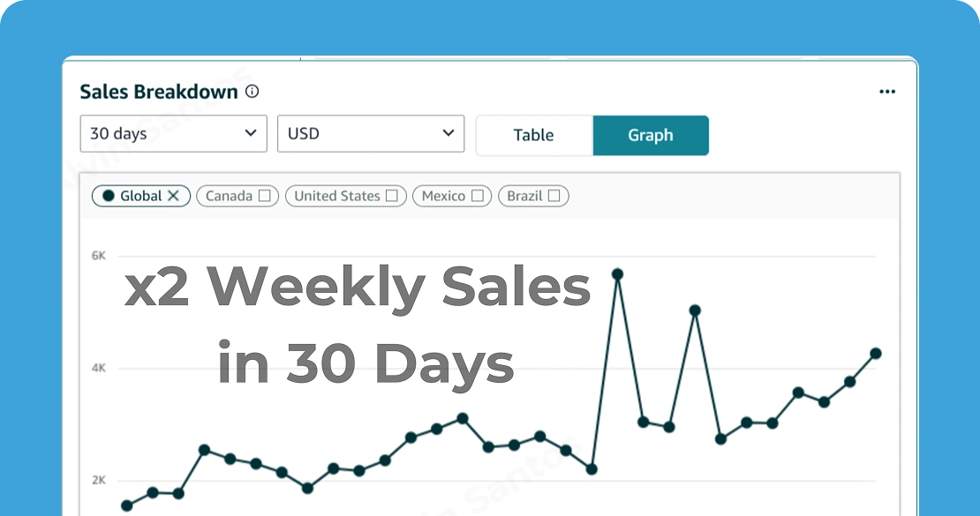Click the Global series color dot

pyautogui.click(x=109, y=196)
